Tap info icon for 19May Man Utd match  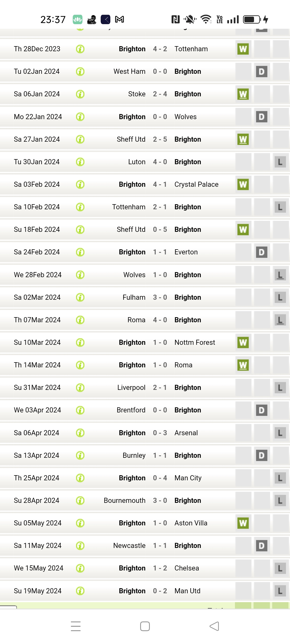click(80, 591)
